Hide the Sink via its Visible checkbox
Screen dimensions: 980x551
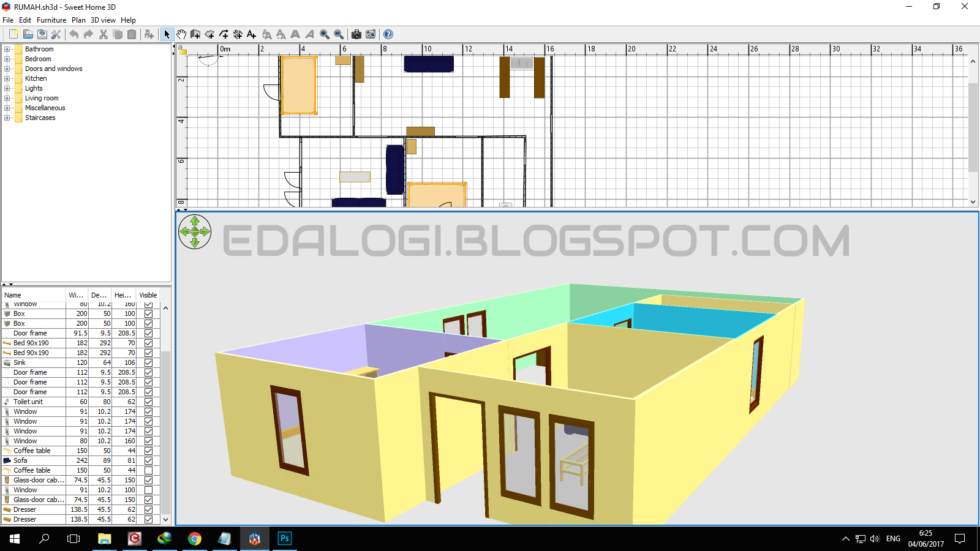point(148,362)
